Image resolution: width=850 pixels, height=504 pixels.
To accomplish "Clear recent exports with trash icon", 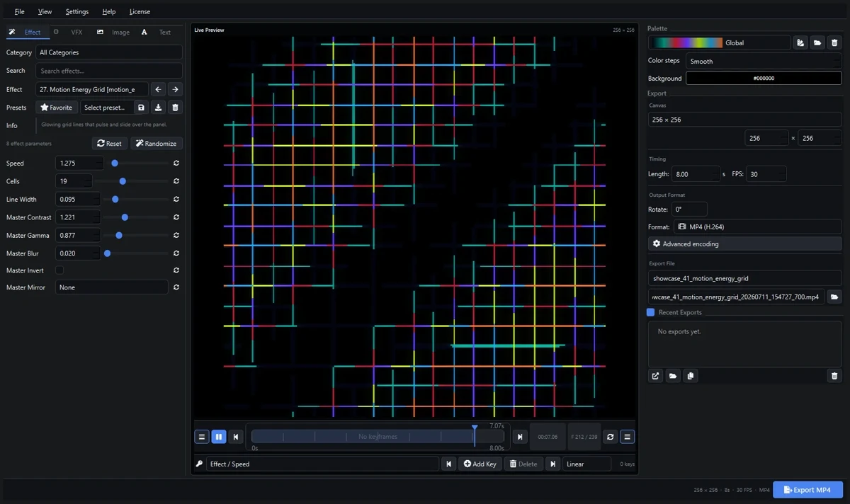I will pyautogui.click(x=834, y=376).
